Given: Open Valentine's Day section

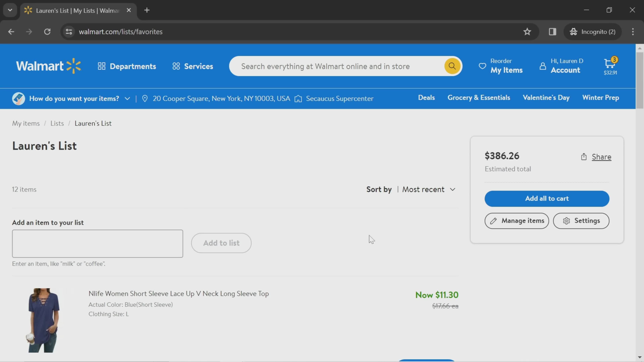Looking at the screenshot, I should pos(546,98).
